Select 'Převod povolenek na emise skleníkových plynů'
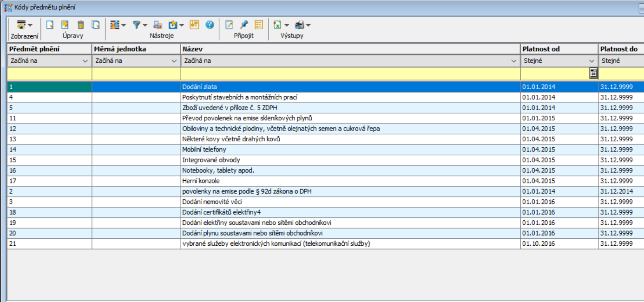 point(325,118)
